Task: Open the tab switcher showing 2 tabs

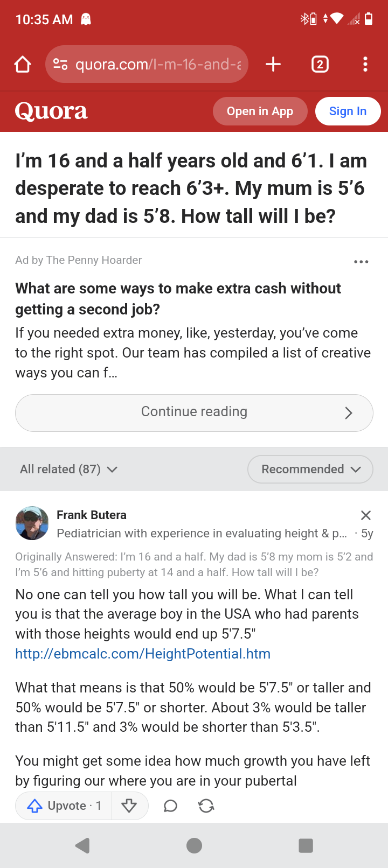Action: [x=320, y=65]
